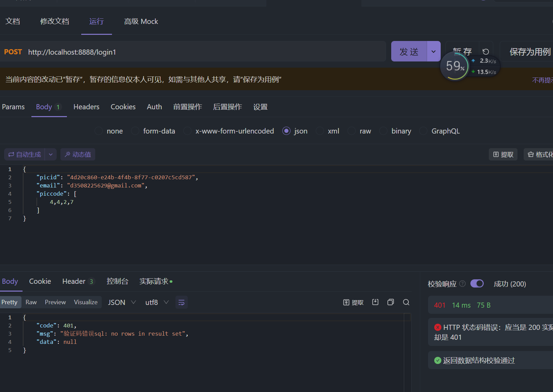The image size is (553, 392).
Task: Click the help icon next to 校验响应
Action: pyautogui.click(x=463, y=284)
